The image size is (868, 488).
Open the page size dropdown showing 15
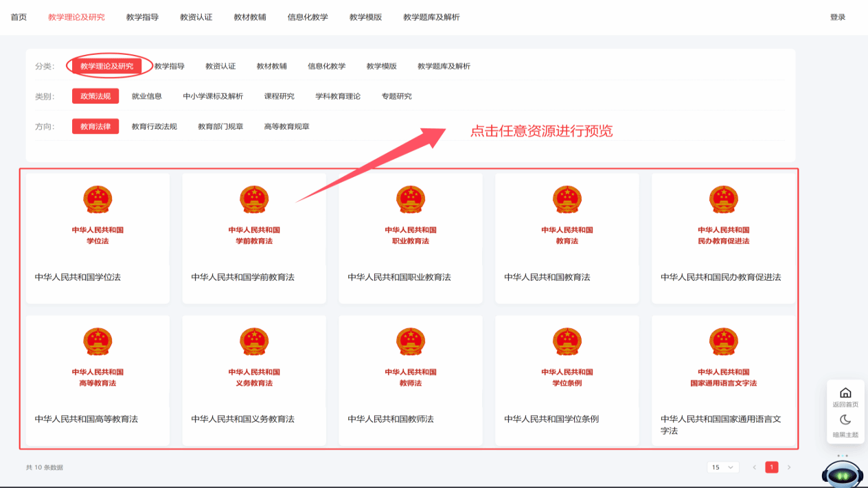722,467
